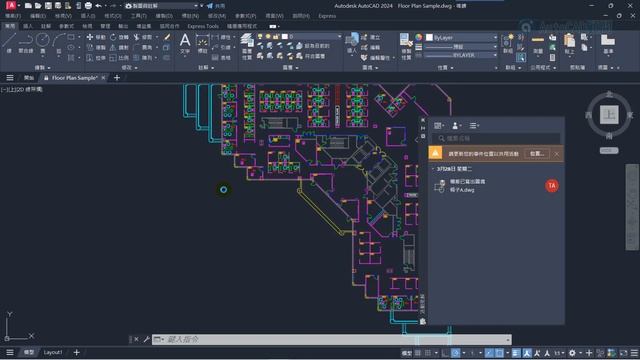Toggle 2D object snap in status bar
This screenshot has height=360, width=640.
[x=499, y=353]
